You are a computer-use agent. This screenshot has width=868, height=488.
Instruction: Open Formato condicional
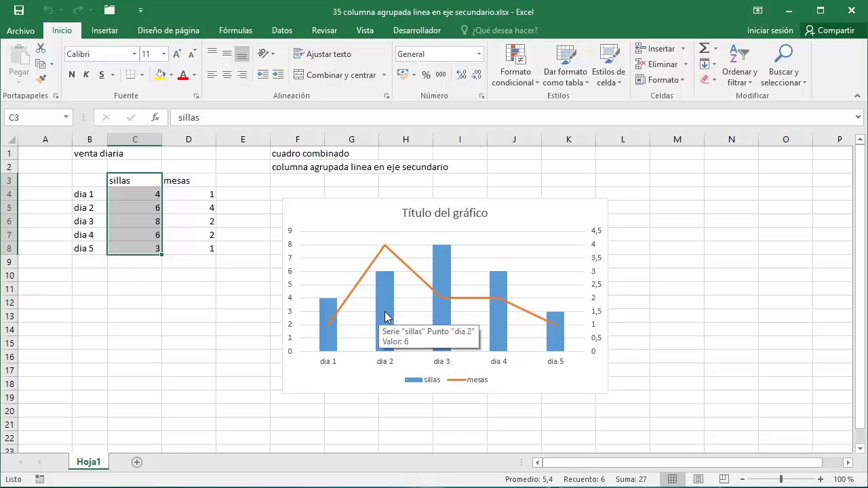pyautogui.click(x=515, y=66)
